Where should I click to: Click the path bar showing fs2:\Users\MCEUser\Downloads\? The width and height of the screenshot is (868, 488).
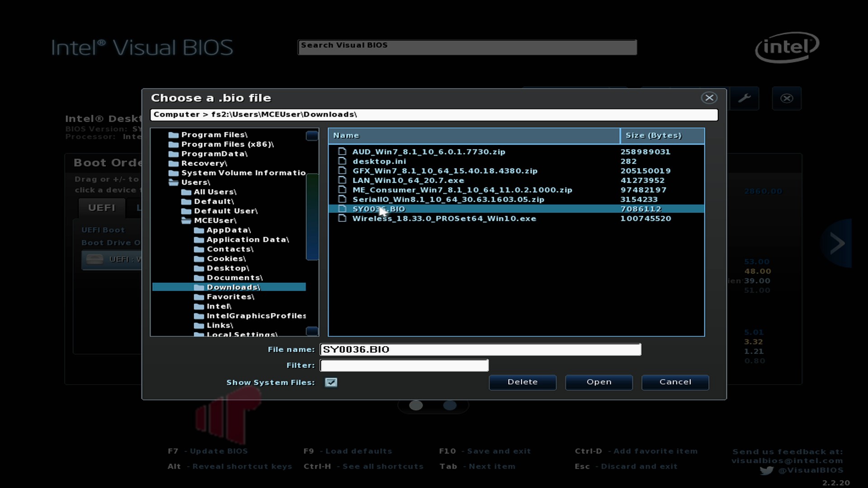[x=434, y=114]
